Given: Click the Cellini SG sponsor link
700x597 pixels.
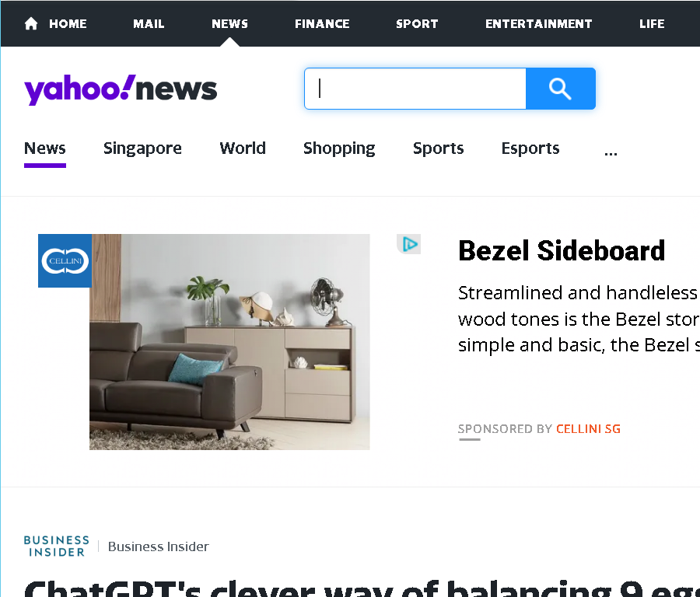Looking at the screenshot, I should [x=588, y=429].
